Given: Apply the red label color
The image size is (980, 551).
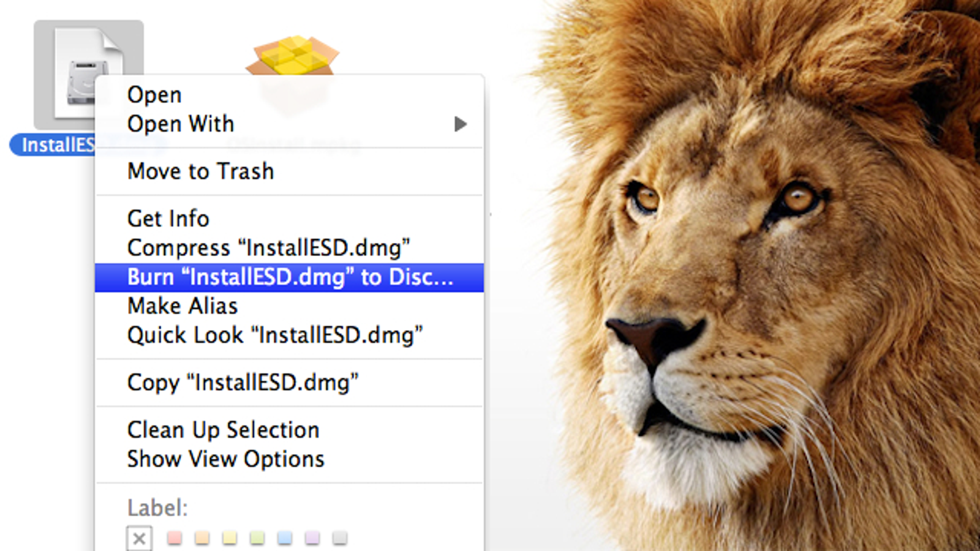Looking at the screenshot, I should 175,538.
